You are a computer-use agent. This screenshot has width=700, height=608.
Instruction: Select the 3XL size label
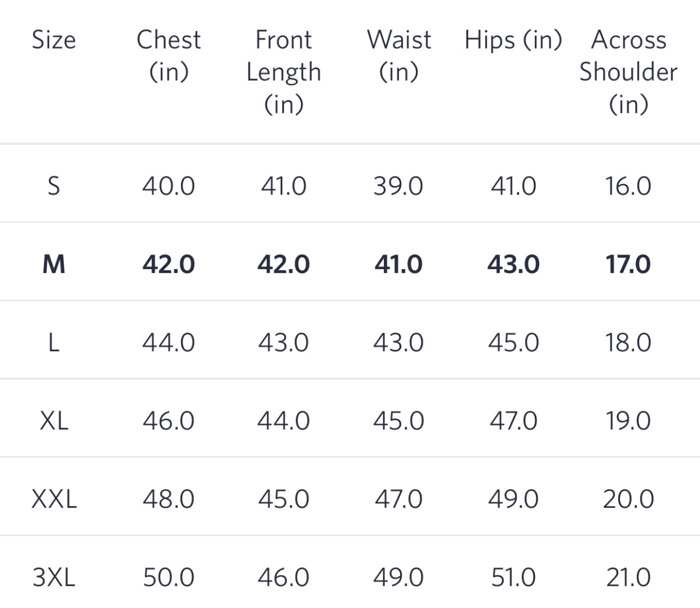click(53, 577)
